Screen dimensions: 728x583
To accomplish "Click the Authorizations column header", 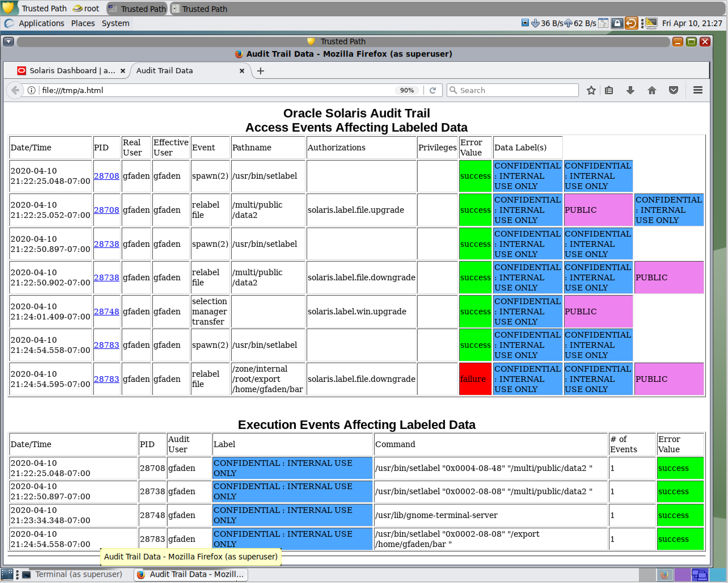I will (x=361, y=147).
